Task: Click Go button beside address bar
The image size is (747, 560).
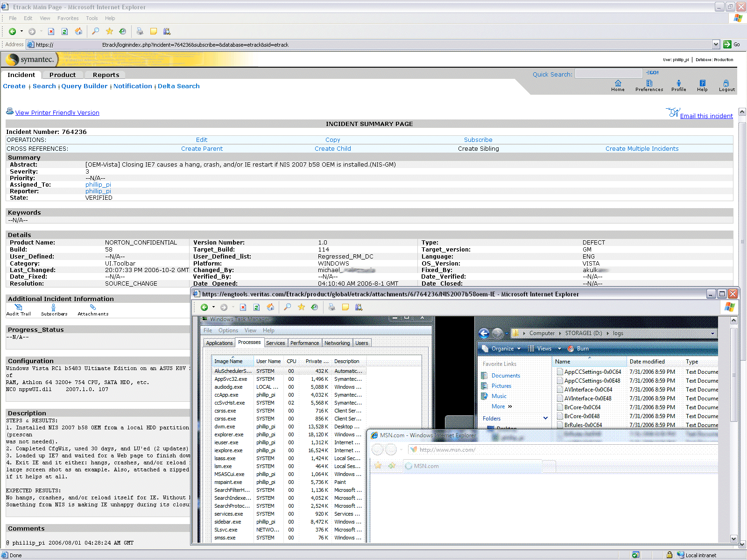Action: pos(732,44)
